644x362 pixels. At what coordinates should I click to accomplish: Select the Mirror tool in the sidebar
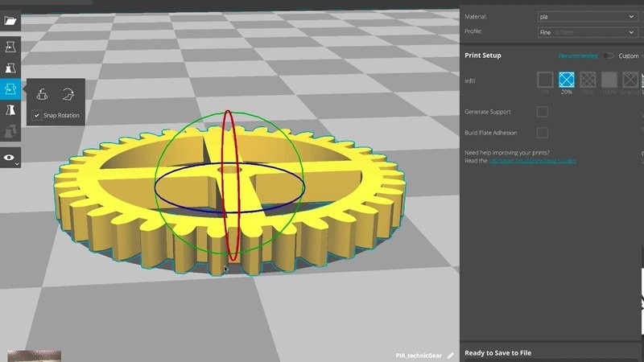tap(10, 110)
